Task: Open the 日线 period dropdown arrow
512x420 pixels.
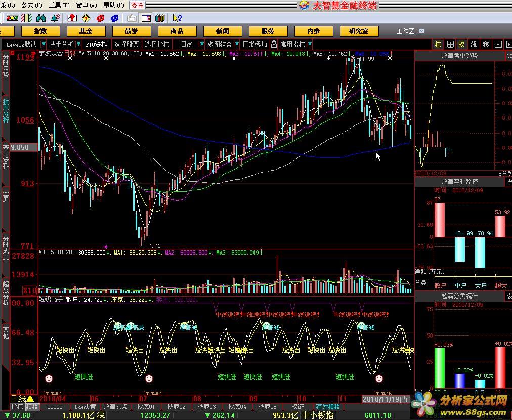Action: pos(201,44)
